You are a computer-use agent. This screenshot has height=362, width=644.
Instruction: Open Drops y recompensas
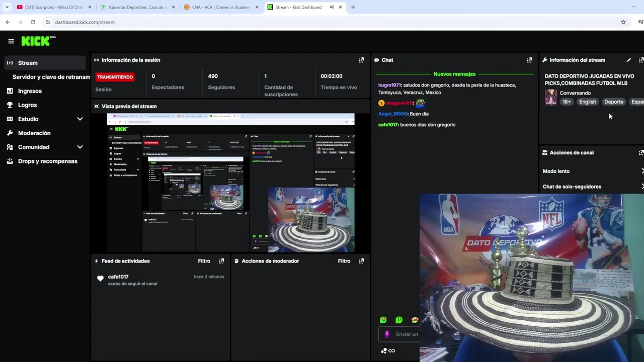pyautogui.click(x=48, y=161)
